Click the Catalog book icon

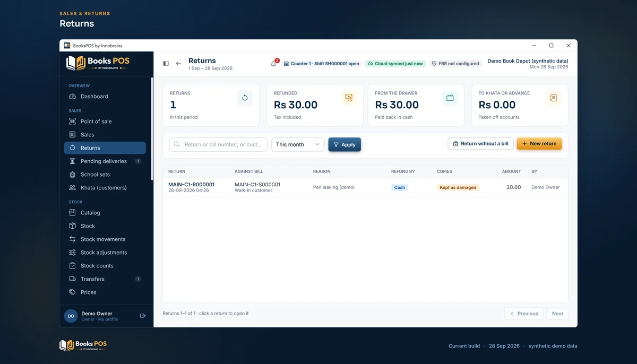(x=73, y=213)
